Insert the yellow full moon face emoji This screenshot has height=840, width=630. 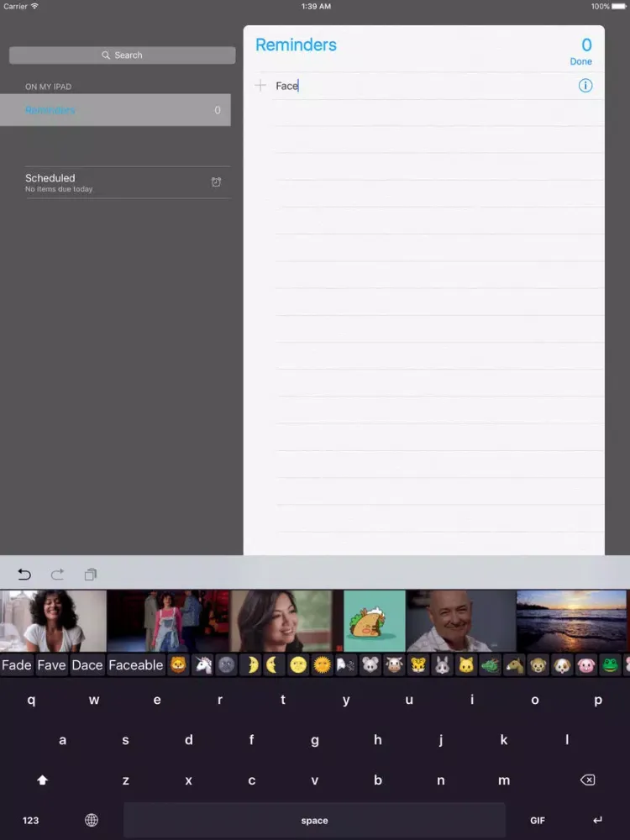(x=298, y=664)
